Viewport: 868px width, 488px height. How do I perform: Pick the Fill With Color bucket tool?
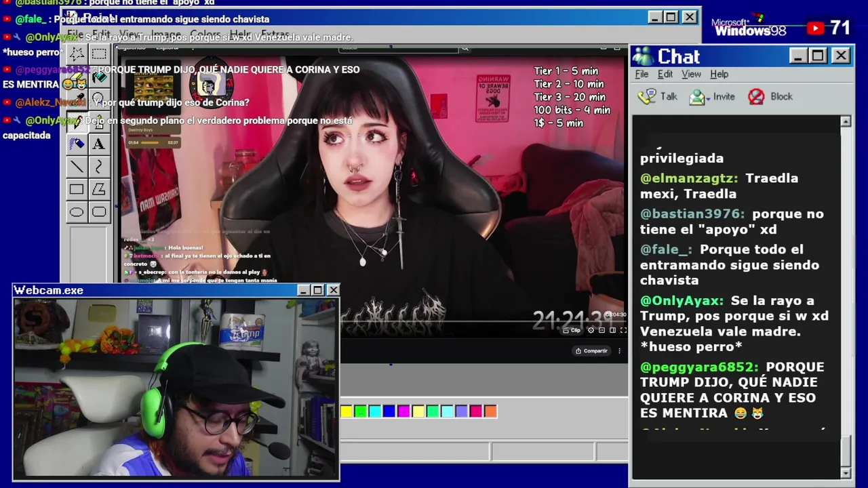pyautogui.click(x=99, y=77)
